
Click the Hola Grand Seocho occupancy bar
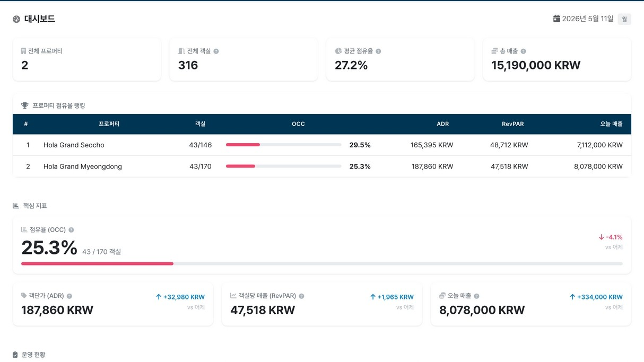coord(283,145)
